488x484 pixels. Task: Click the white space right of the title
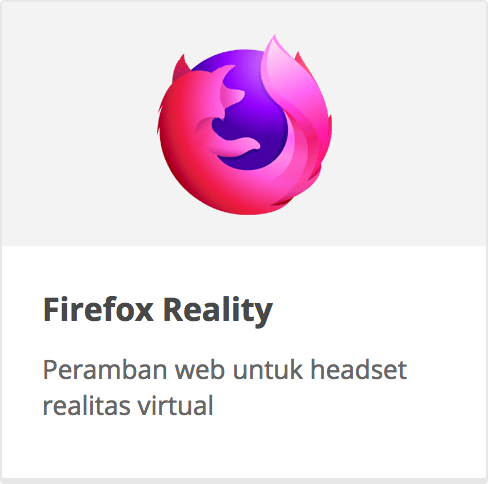(x=379, y=310)
